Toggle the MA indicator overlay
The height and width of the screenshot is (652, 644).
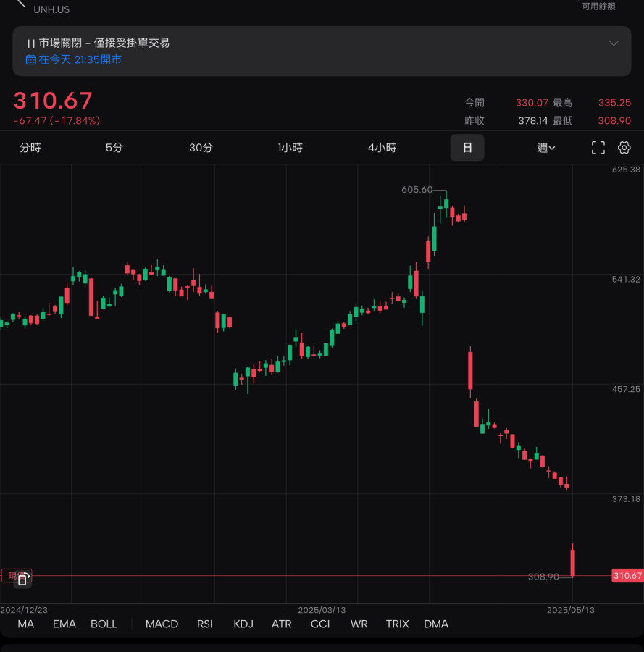(x=26, y=624)
